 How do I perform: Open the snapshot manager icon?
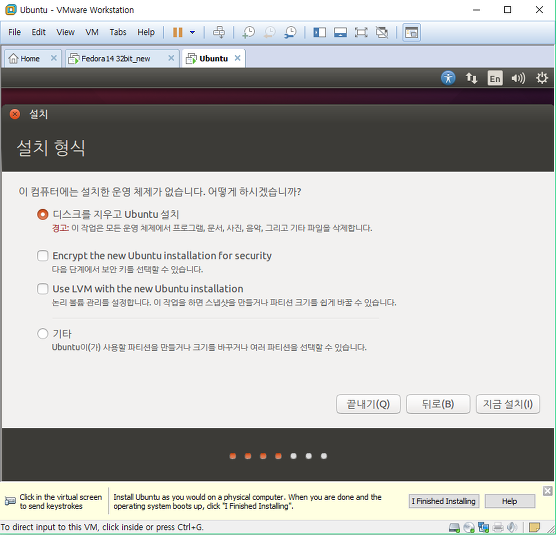pos(290,32)
